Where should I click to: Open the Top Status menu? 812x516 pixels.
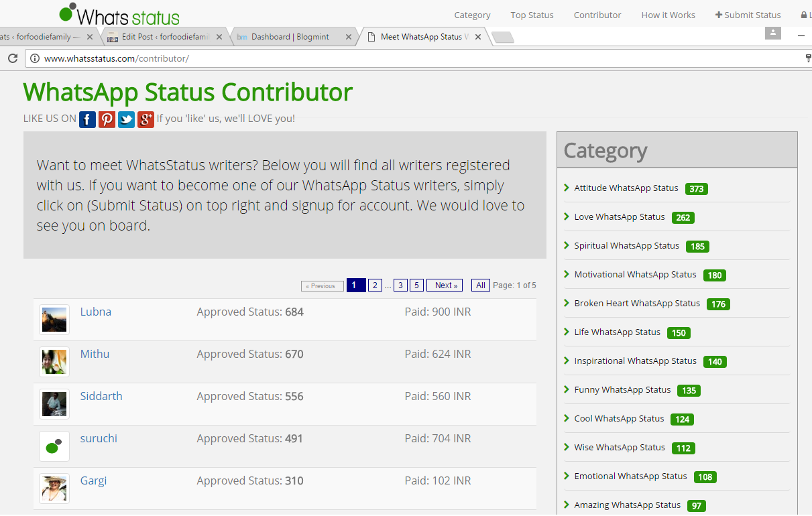pos(532,15)
